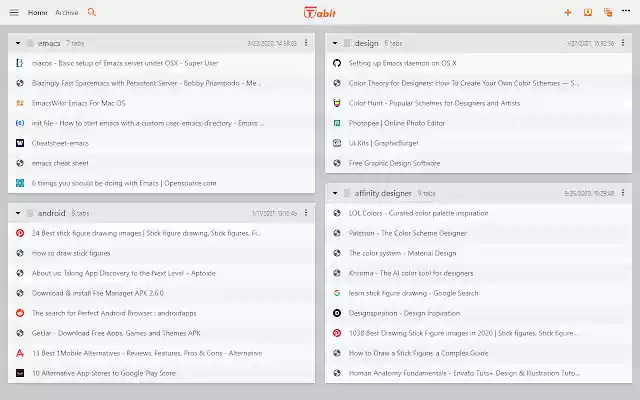Viewport: 640px width, 400px height.
Task: Click Photopea favicon
Action: [x=337, y=123]
